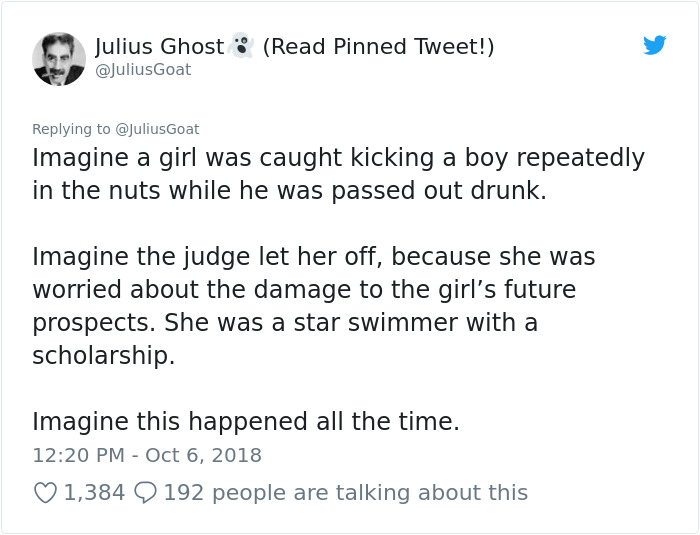This screenshot has height=535, width=700.
Task: Open Julius Ghost's profile avatar photo
Action: coord(59,59)
